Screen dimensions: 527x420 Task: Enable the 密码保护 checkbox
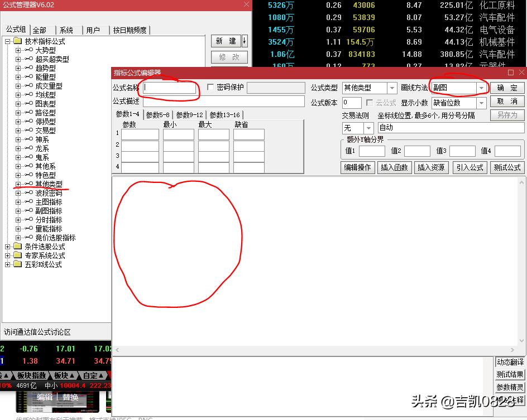[211, 88]
